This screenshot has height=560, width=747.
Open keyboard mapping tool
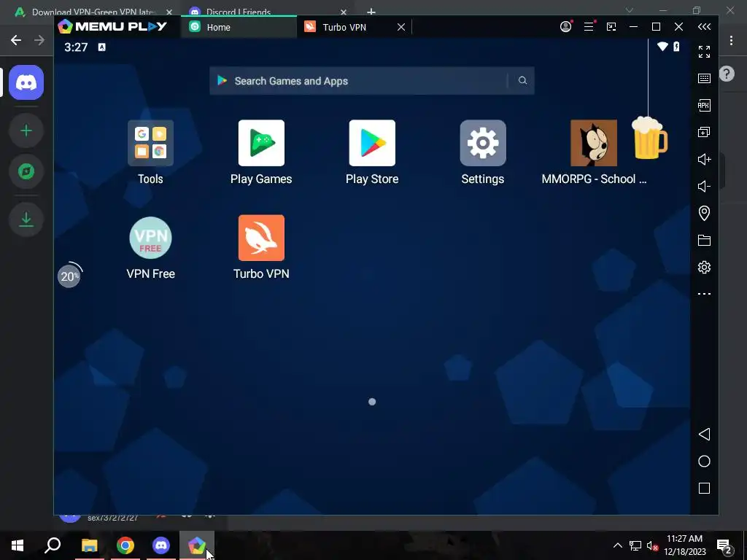point(704,79)
